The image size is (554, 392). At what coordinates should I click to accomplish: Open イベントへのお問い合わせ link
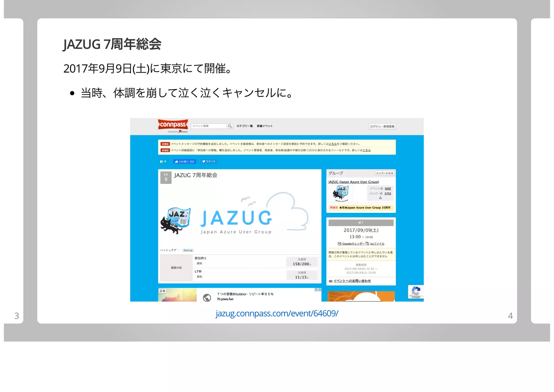[352, 281]
